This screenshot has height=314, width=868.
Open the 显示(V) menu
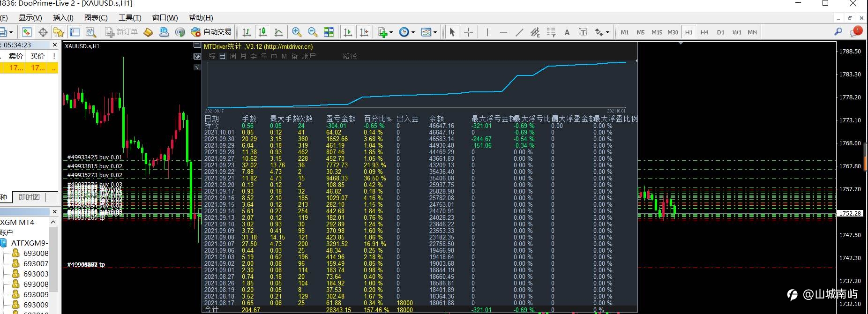[x=30, y=18]
